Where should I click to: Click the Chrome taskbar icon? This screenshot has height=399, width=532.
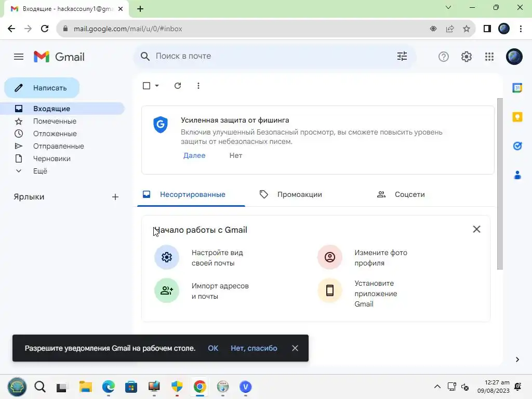200,387
